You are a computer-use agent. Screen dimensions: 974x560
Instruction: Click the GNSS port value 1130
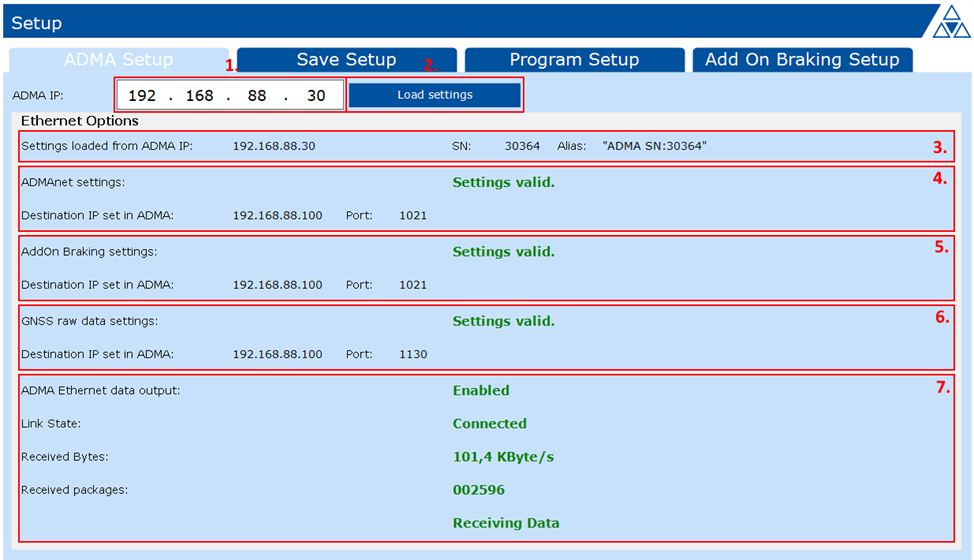click(413, 355)
